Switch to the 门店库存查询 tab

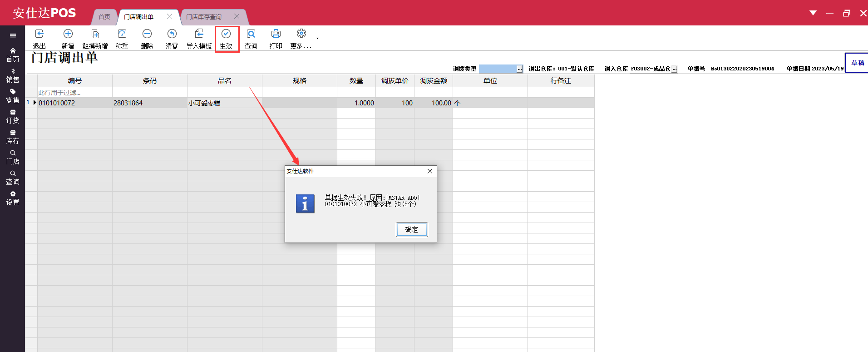204,17
